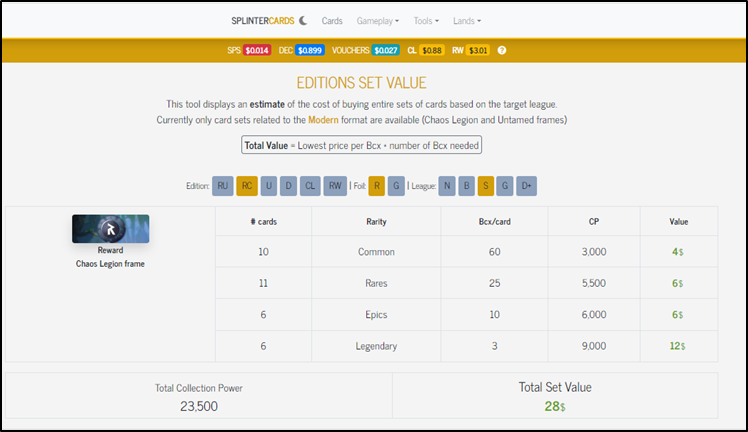Screen dimensions: 748x432
Task: Toggle dark mode moon icon
Action: [303, 21]
